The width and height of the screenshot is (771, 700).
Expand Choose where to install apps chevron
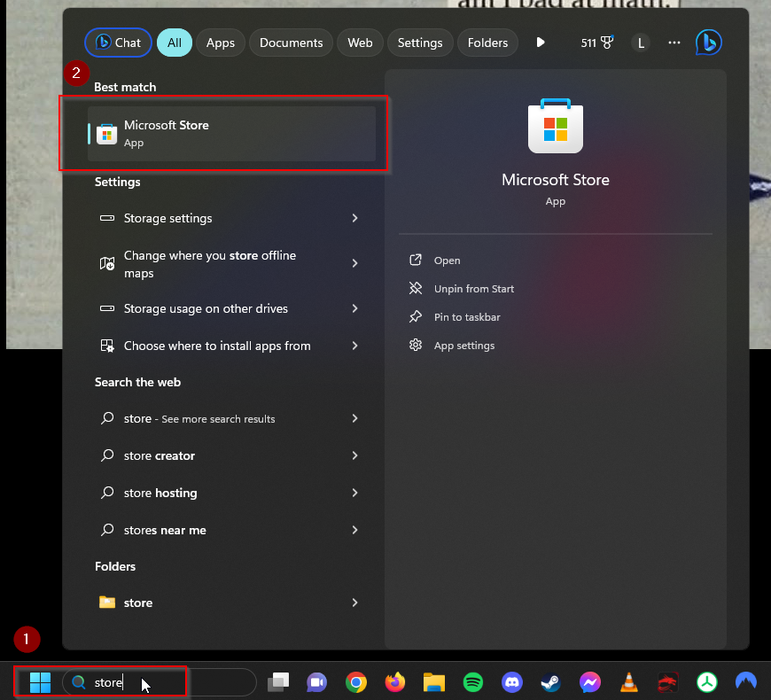[355, 346]
